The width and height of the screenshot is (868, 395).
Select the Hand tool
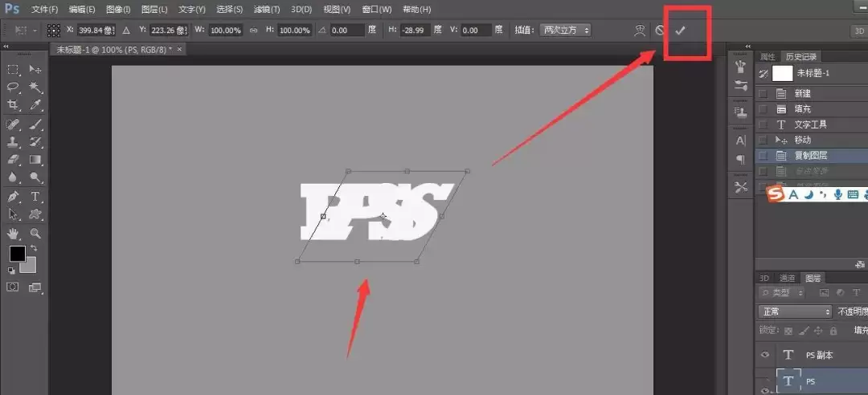[14, 234]
